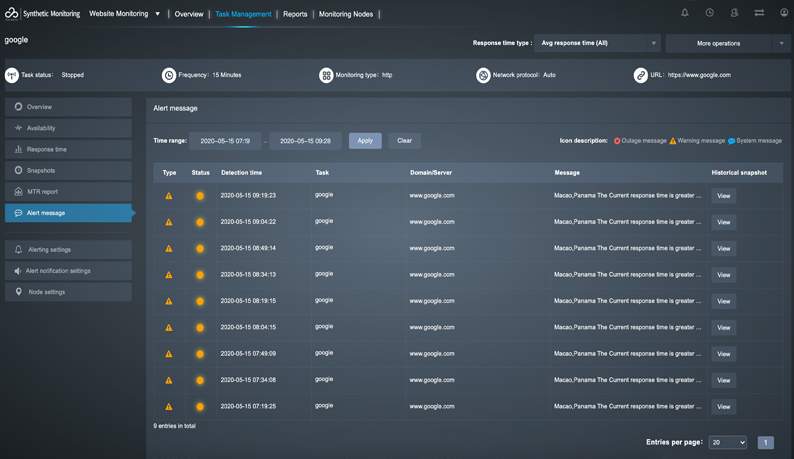Screen dimensions: 794x459
Task: Click orange status dot for 09:04:22 alert
Action: point(200,222)
